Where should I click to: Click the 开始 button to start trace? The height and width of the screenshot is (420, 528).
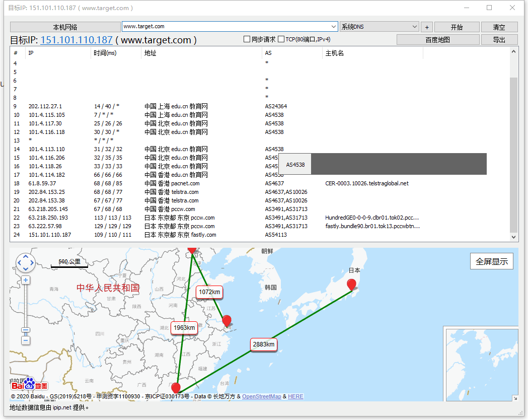(457, 27)
